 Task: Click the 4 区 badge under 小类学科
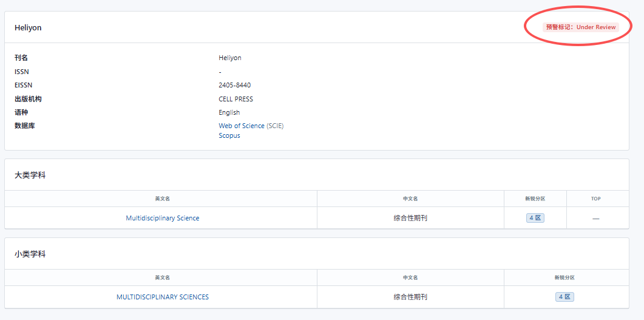564,297
